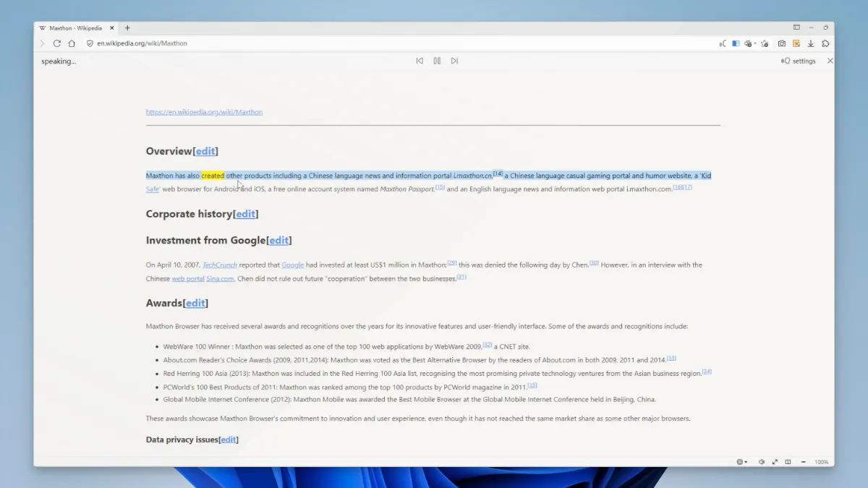Mute sound using status bar speaker icon
This screenshot has height=488, width=868.
pyautogui.click(x=761, y=462)
